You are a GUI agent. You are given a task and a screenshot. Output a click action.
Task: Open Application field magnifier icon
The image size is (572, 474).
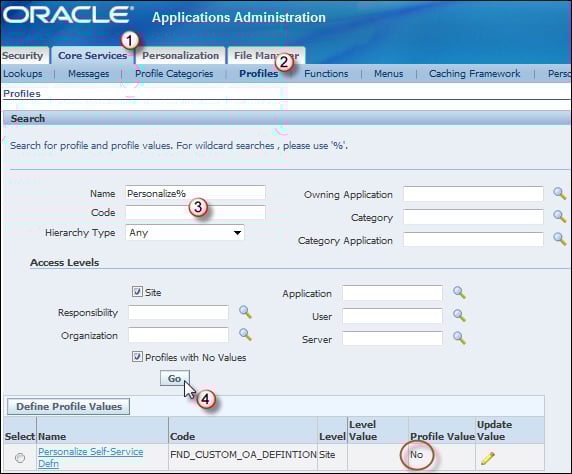(x=459, y=292)
